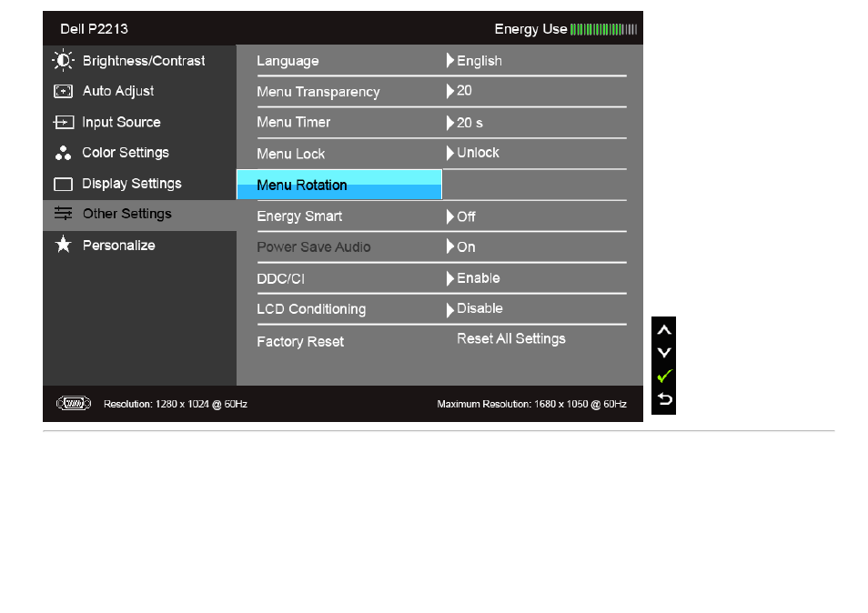Open the Input Source menu
The width and height of the screenshot is (868, 613).
pyautogui.click(x=139, y=122)
